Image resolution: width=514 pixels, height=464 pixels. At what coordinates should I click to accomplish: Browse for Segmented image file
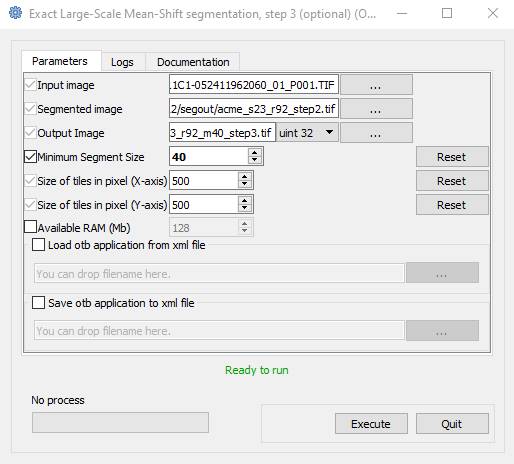pos(376,109)
